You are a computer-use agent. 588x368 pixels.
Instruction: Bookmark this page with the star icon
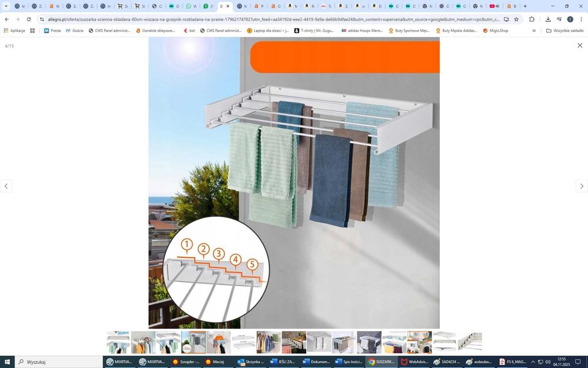[x=516, y=19]
